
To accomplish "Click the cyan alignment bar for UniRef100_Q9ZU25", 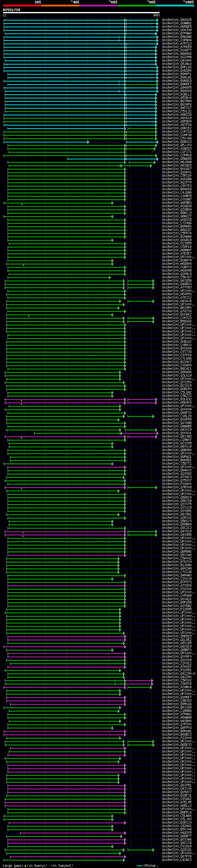I will click(81, 20).
